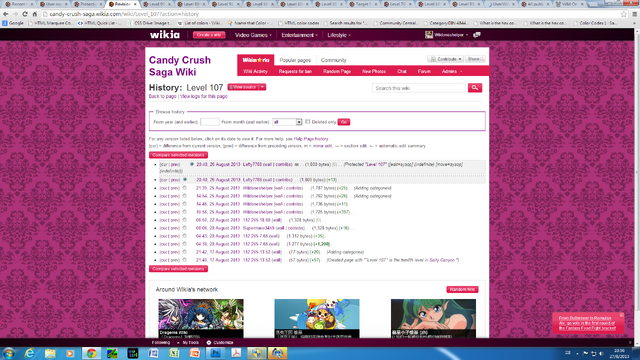Open the Dragons Wiki thumbnail

point(200,318)
